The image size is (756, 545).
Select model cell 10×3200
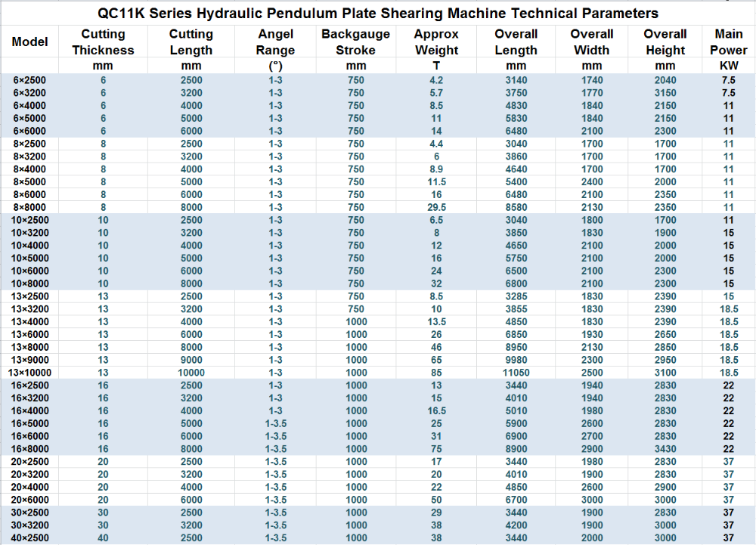click(29, 233)
